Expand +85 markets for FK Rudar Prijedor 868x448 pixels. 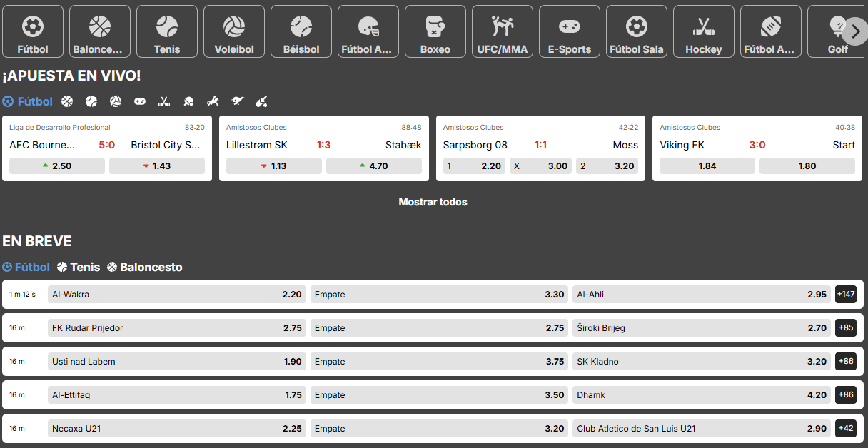click(x=846, y=327)
